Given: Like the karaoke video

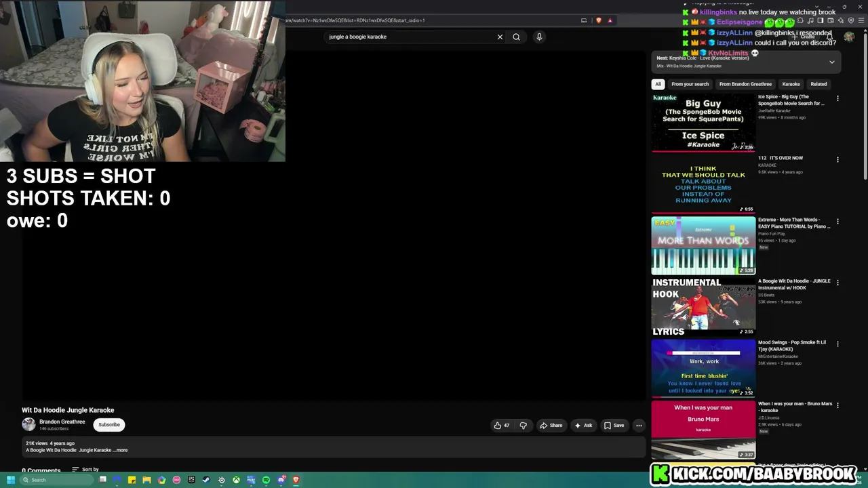Looking at the screenshot, I should click(x=502, y=426).
